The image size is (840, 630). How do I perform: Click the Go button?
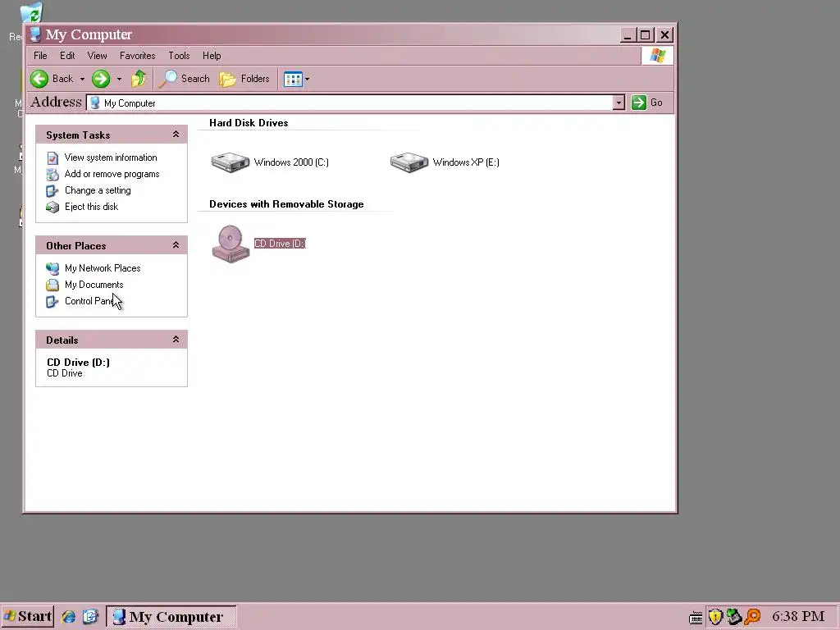click(x=647, y=103)
